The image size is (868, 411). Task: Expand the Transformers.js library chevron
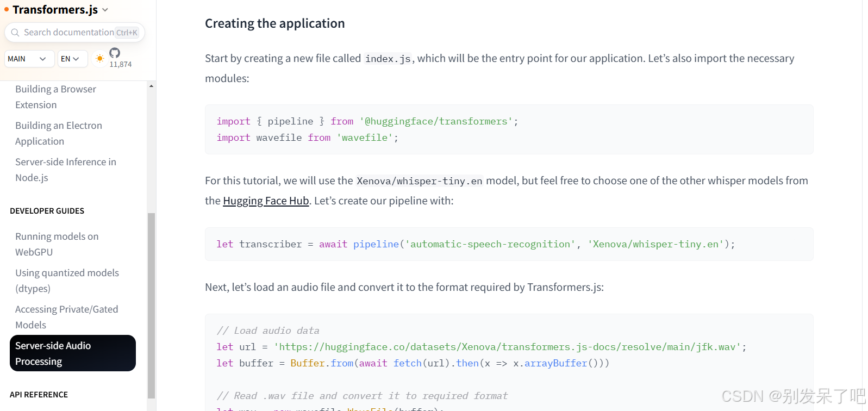coord(105,10)
